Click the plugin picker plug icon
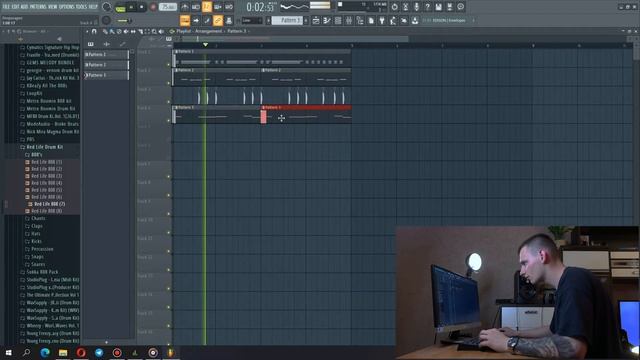This screenshot has width=640, height=360. 382,20
